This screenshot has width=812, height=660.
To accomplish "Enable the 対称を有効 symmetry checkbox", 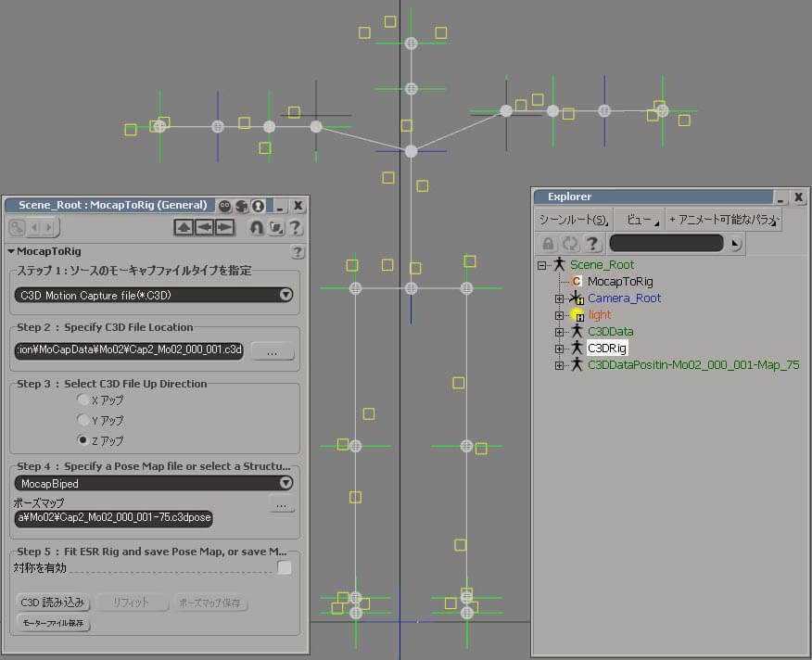I will pos(285,567).
